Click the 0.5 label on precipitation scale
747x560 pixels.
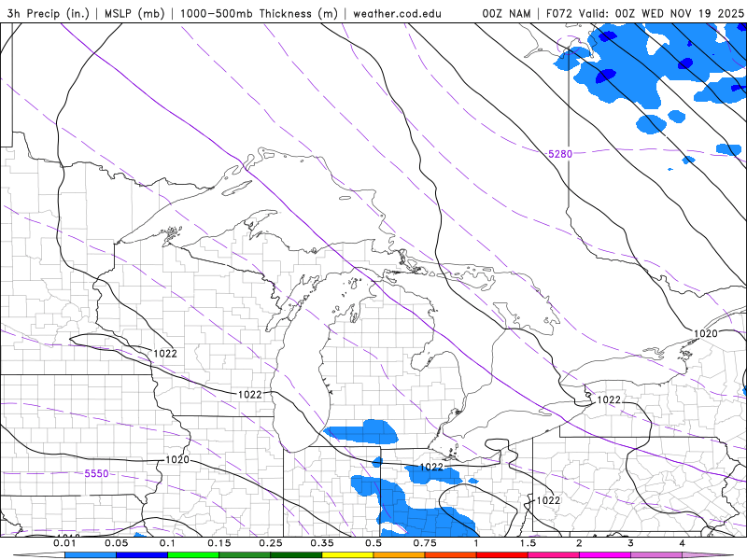coord(373,543)
